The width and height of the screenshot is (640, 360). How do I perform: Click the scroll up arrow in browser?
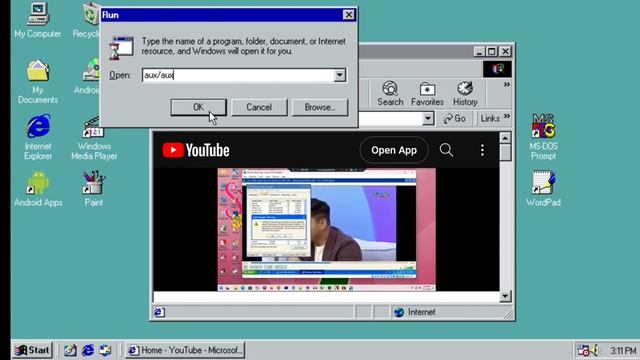(x=505, y=138)
